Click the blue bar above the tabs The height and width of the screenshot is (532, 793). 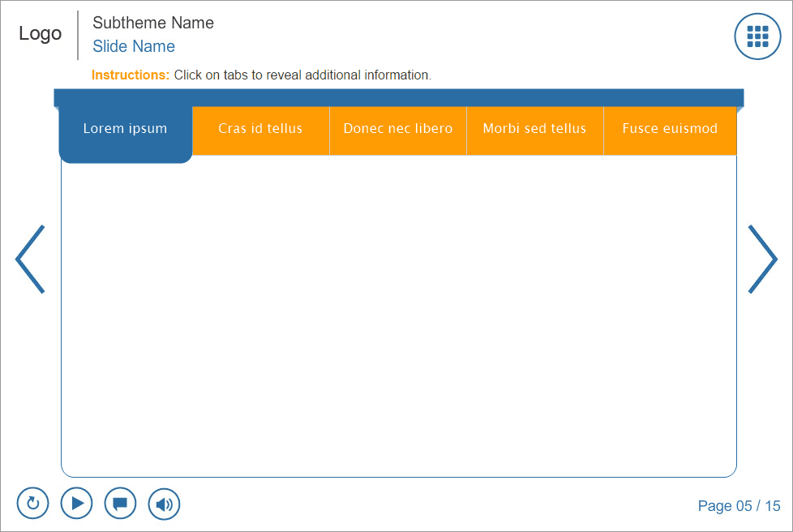tap(398, 97)
